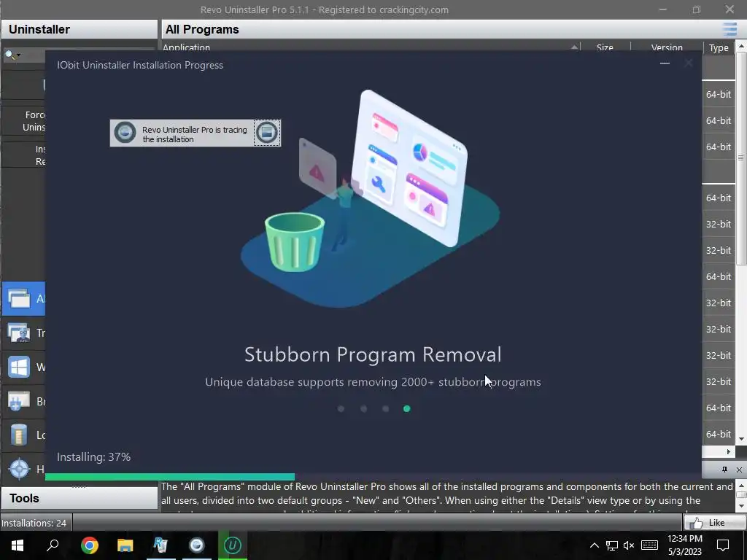Click the Installing: 37% label
Screen dimensions: 747x560
[94, 457]
